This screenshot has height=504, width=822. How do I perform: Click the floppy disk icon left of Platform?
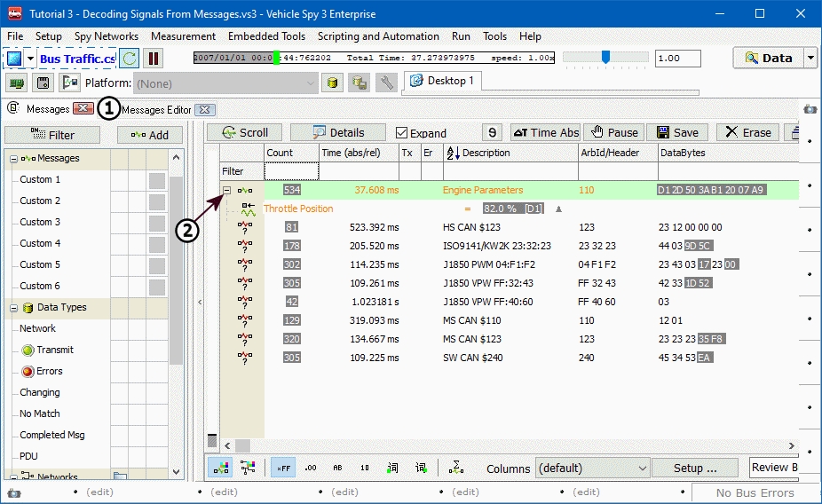(x=43, y=83)
